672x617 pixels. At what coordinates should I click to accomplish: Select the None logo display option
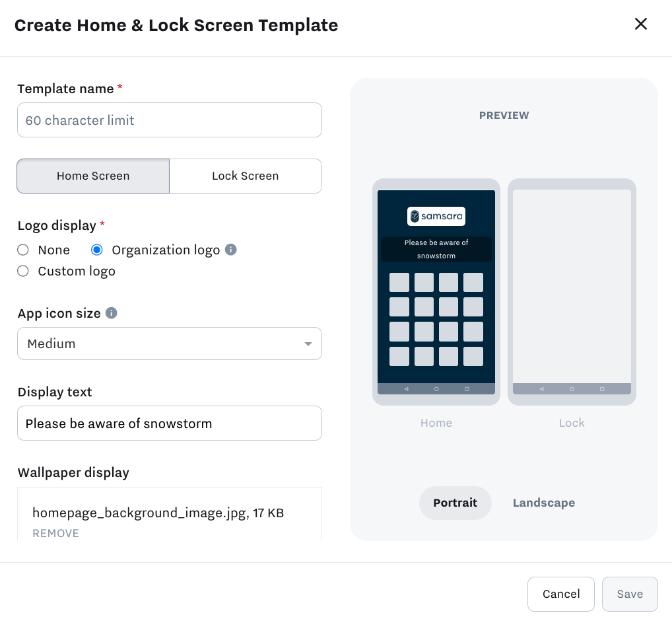pyautogui.click(x=22, y=250)
